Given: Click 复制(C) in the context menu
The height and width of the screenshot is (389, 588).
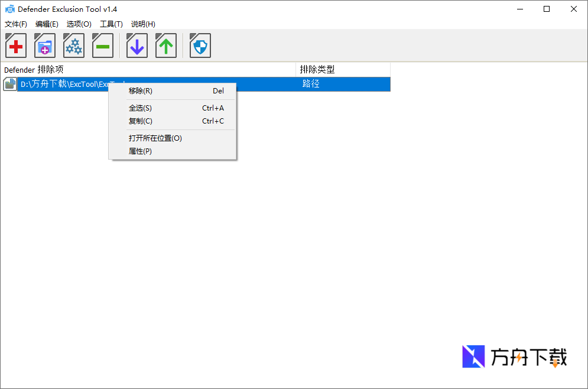Looking at the screenshot, I should click(x=140, y=121).
